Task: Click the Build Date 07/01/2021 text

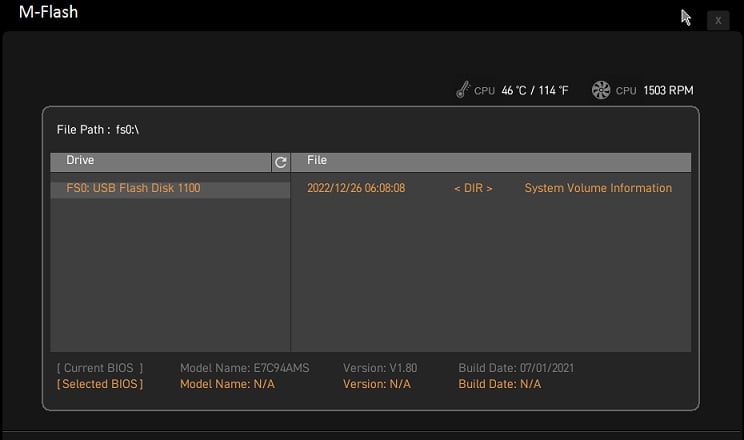Action: [x=516, y=368]
